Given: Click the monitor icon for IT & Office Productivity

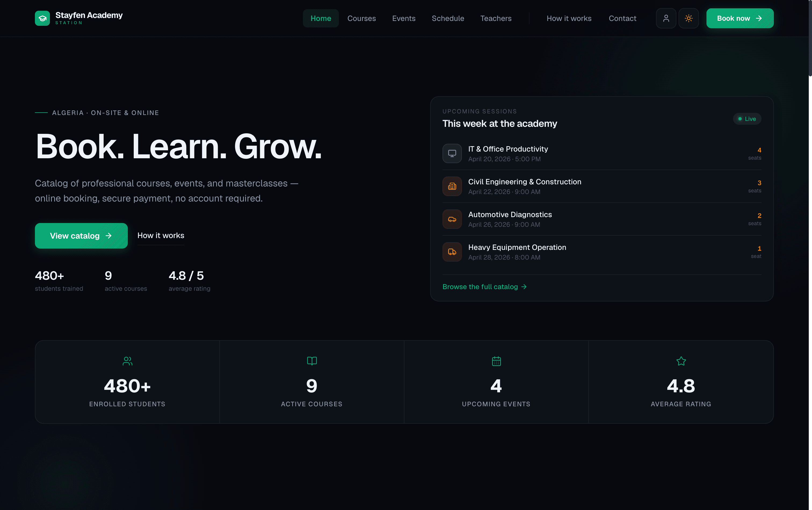Looking at the screenshot, I should coord(452,153).
